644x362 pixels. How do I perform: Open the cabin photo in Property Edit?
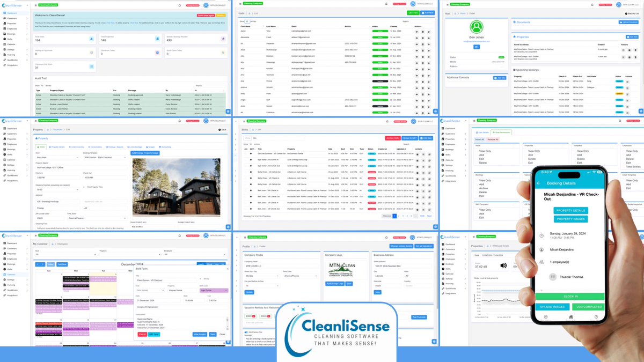tap(177, 187)
